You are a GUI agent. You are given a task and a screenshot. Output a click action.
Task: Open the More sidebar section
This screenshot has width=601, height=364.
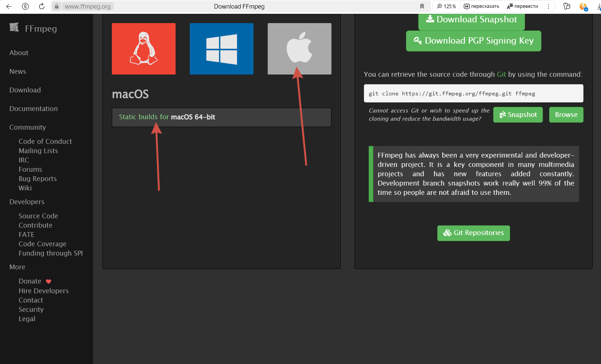(x=17, y=267)
